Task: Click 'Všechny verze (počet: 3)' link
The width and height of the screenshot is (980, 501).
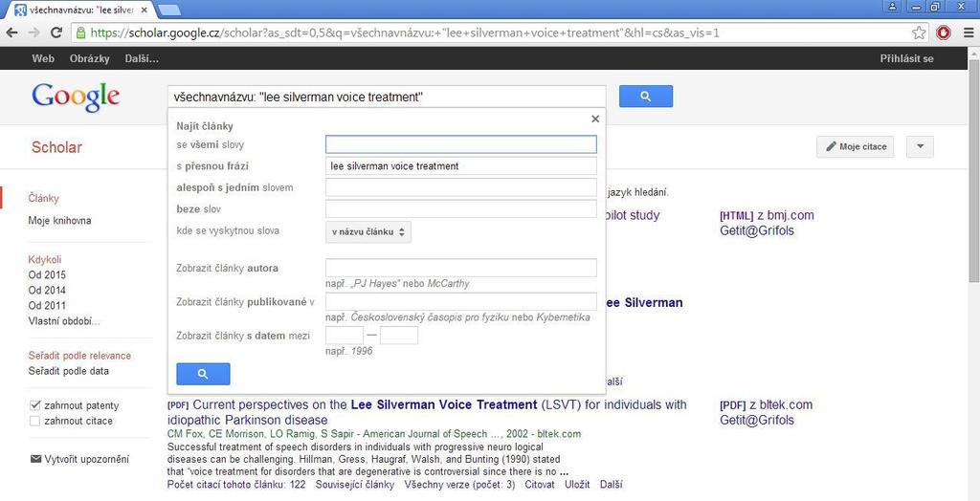Action: click(460, 484)
